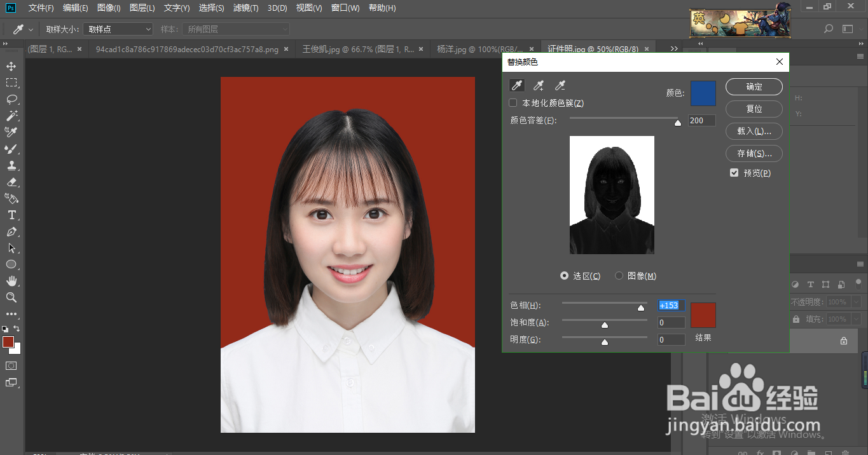The width and height of the screenshot is (868, 455).
Task: Select the add-to-sample eyedropper in Replace Color
Action: click(538, 85)
